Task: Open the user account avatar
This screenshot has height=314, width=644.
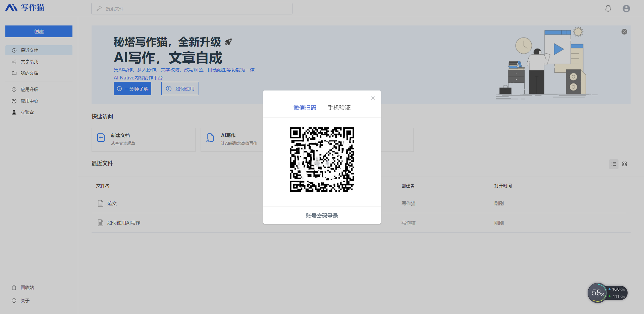Action: [x=626, y=8]
